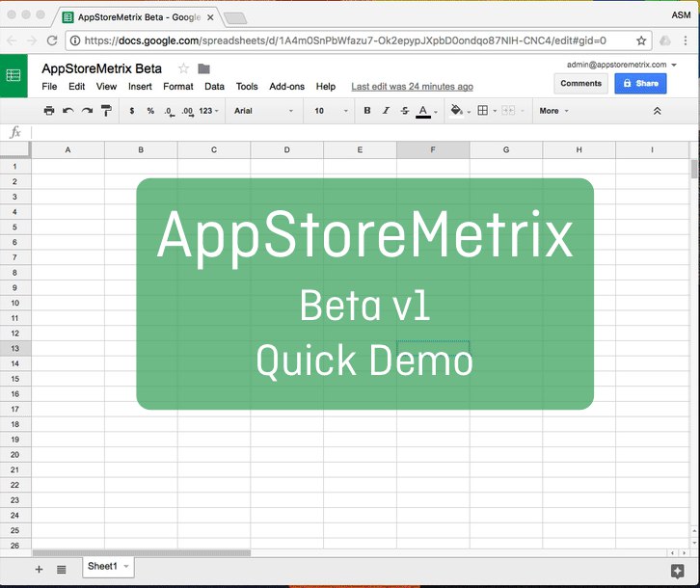The image size is (700, 588).
Task: Open the Tools menu
Action: pos(247,86)
